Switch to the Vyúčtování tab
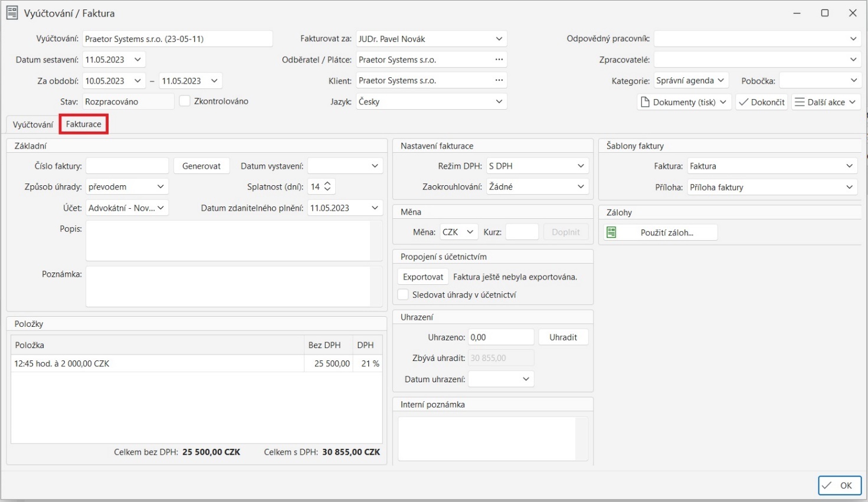The height and width of the screenshot is (502, 868). click(x=33, y=124)
